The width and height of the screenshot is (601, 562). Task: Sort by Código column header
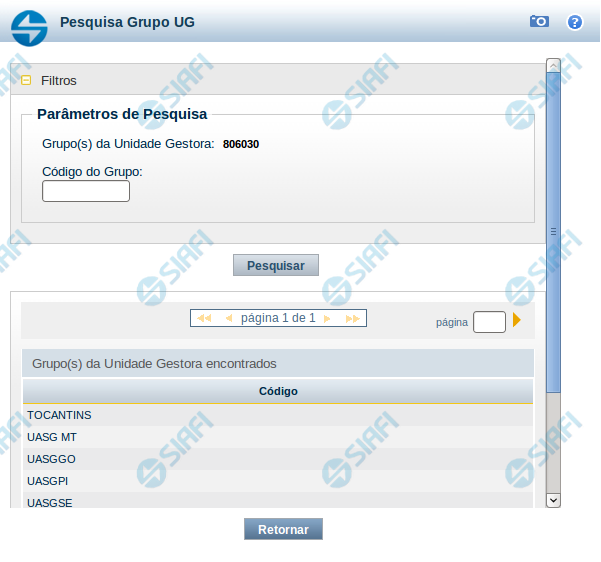click(x=278, y=391)
